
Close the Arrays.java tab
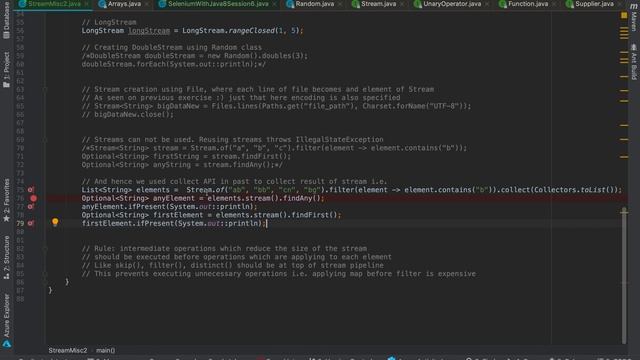point(147,4)
